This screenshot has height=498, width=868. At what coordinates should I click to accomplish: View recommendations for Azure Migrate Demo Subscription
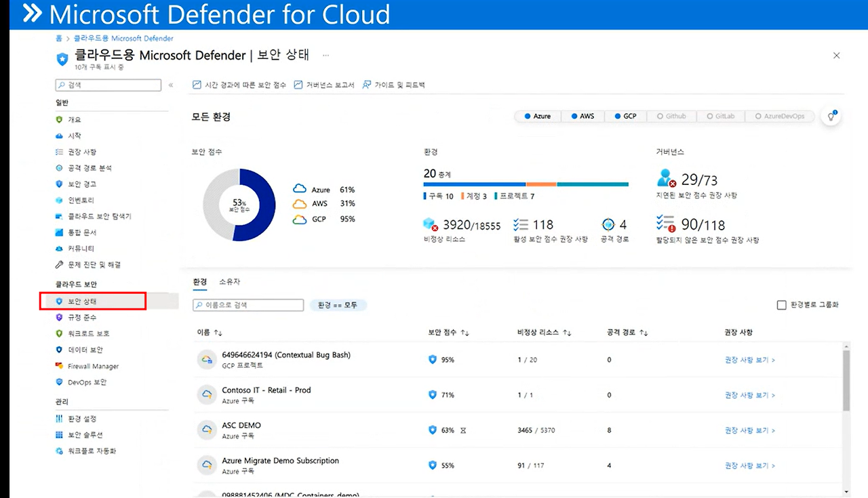[x=750, y=465]
